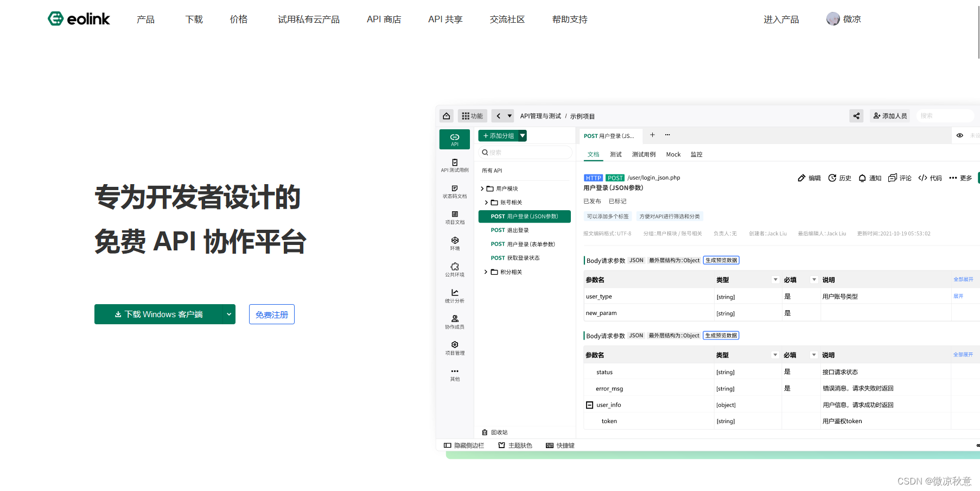Image resolution: width=980 pixels, height=491 pixels.
Task: Select POST 用户登录 (JSON参数) item
Action: tap(524, 216)
